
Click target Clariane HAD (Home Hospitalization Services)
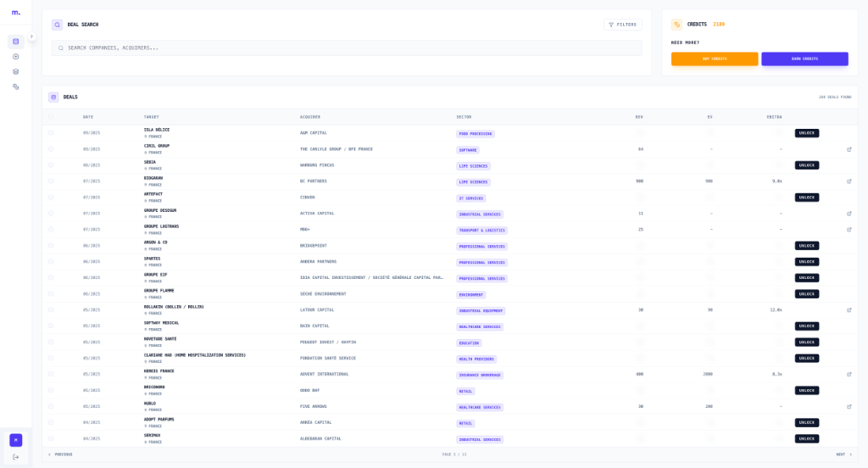pyautogui.click(x=195, y=355)
